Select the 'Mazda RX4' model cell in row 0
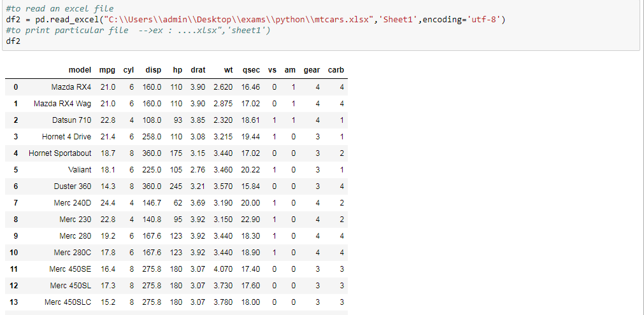 coord(71,87)
